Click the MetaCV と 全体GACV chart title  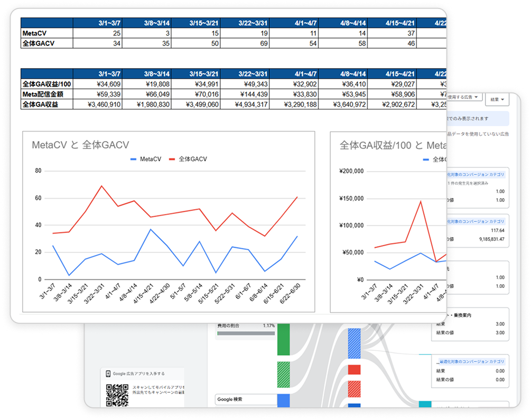pyautogui.click(x=80, y=145)
